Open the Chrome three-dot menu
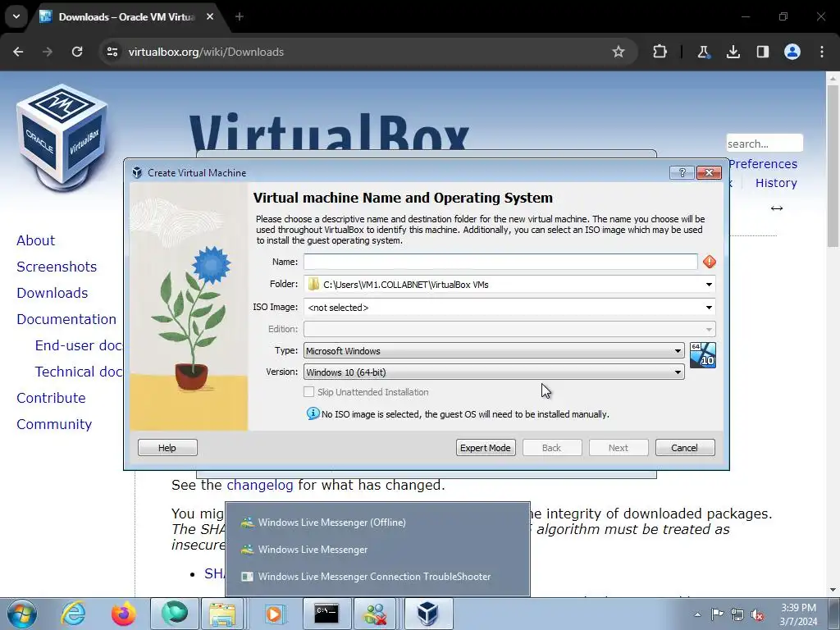840x630 pixels. [822, 52]
